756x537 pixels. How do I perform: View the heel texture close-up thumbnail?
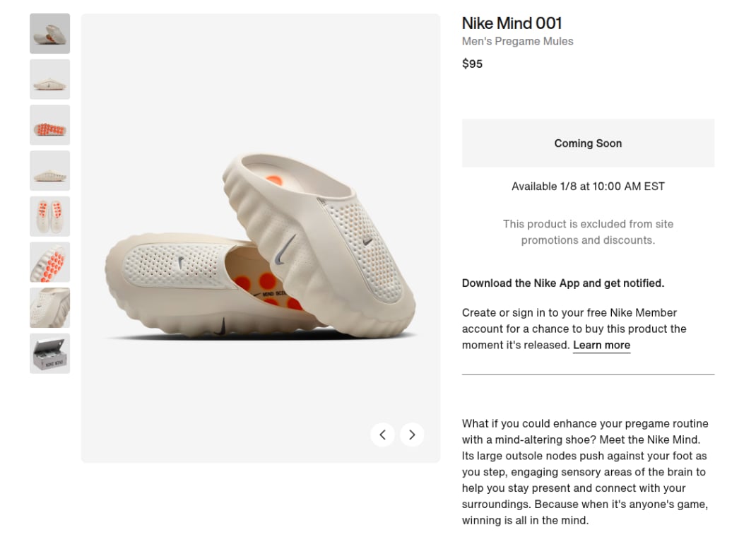pyautogui.click(x=49, y=307)
